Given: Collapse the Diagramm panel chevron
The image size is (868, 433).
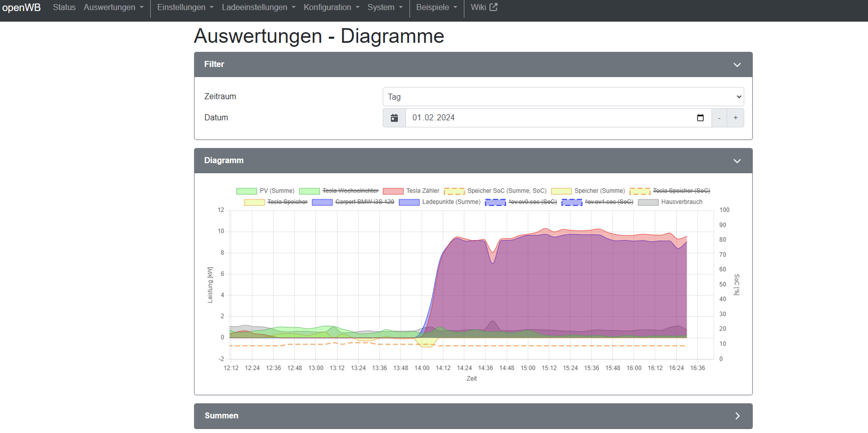Looking at the screenshot, I should [737, 161].
